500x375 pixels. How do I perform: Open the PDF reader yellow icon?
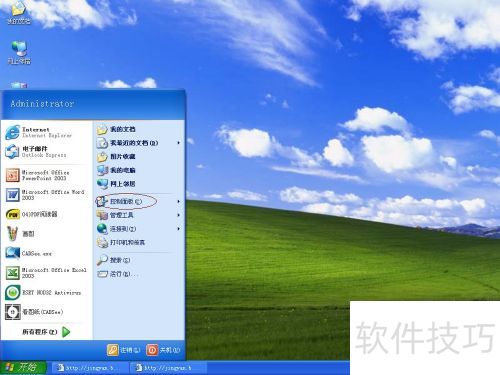coord(12,214)
